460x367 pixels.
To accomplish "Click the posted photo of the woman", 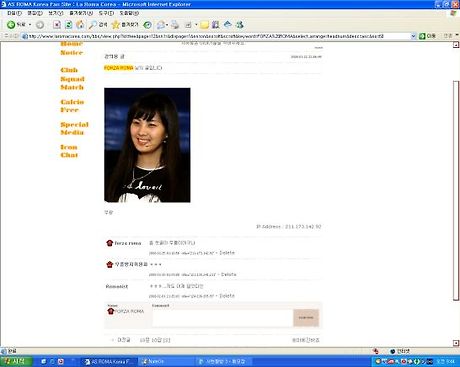I will [147, 145].
